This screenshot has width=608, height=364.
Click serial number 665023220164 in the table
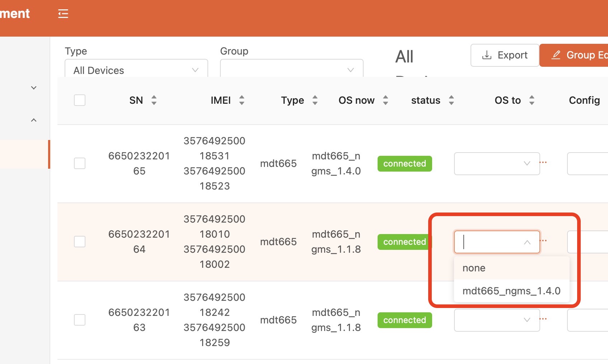[x=139, y=242]
